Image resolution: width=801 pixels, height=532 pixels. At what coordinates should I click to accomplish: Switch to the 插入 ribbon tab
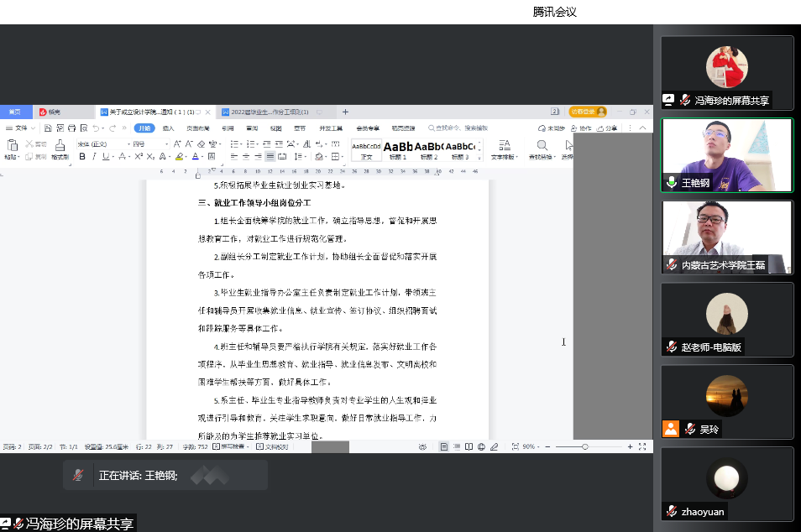point(168,129)
